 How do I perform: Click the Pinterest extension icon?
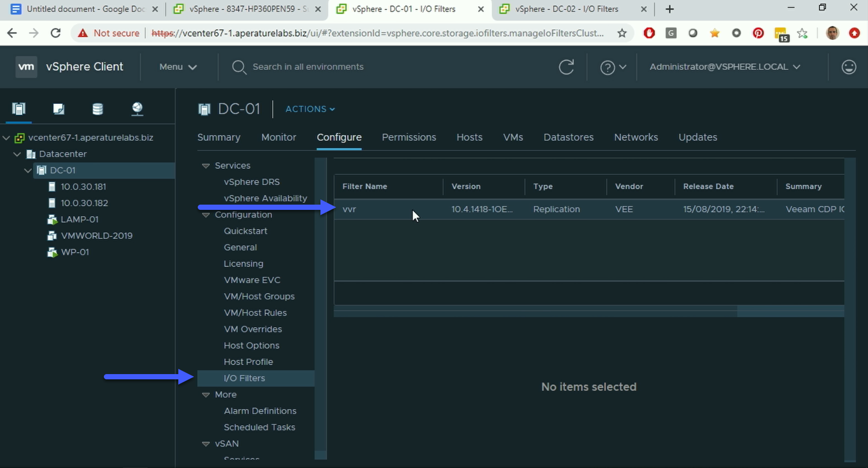tap(758, 33)
